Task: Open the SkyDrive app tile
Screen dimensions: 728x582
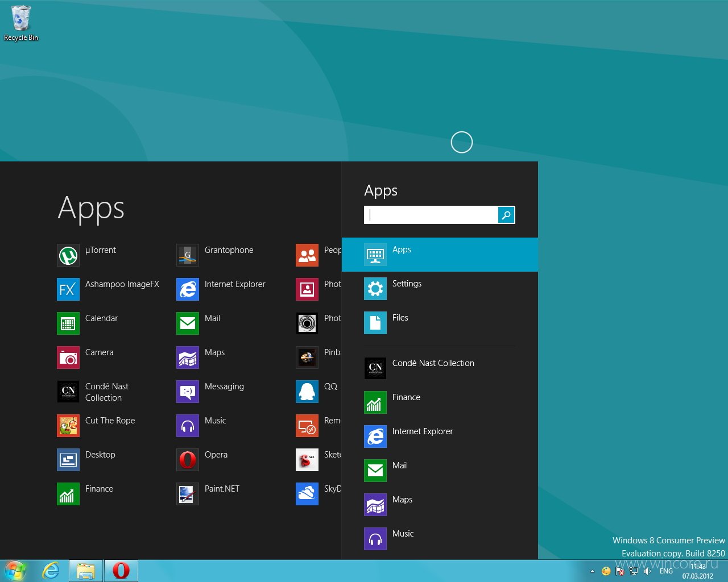Action: tap(307, 494)
